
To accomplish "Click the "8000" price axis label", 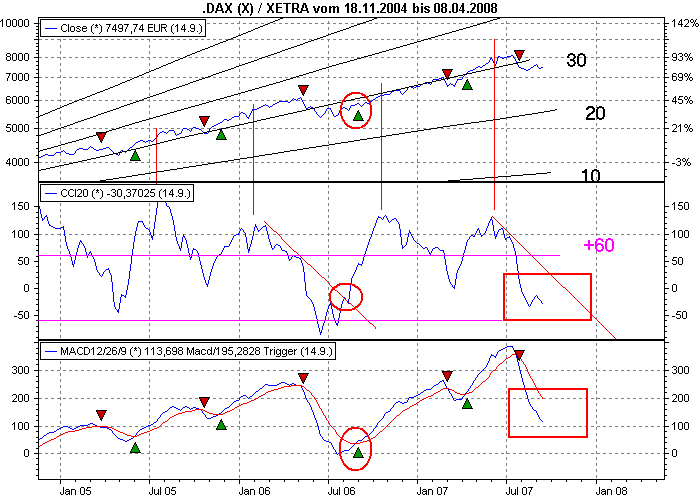I will (x=17, y=57).
